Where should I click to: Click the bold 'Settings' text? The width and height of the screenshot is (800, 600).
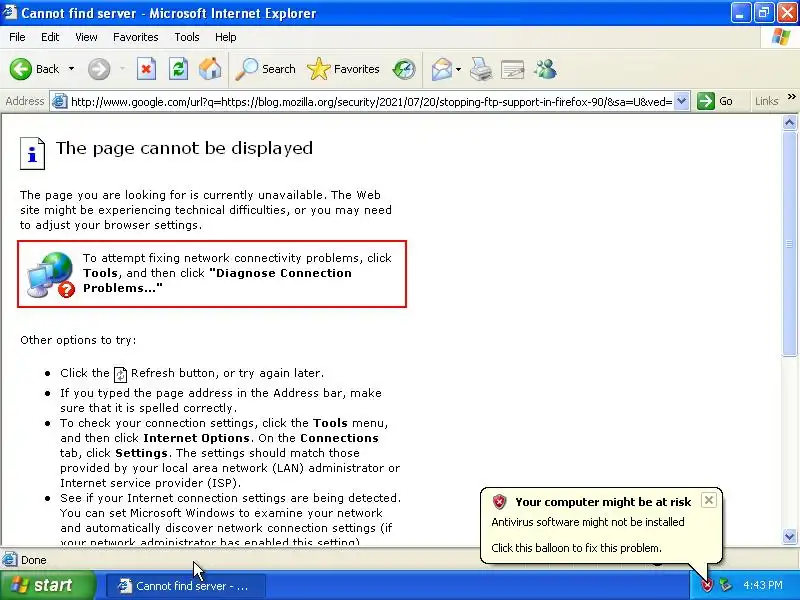141,453
